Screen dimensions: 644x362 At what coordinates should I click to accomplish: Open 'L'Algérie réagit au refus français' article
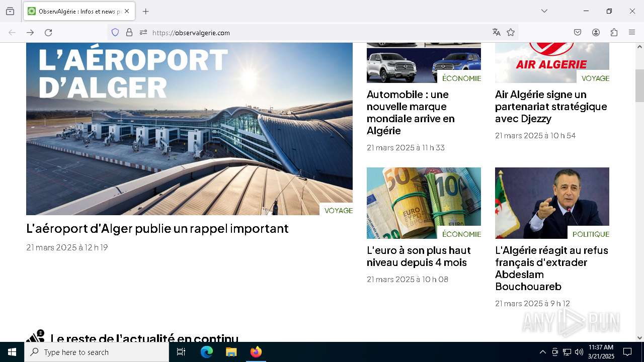click(x=551, y=268)
